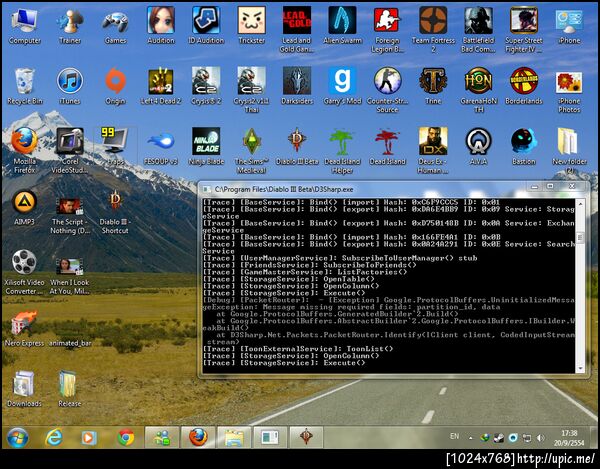Open Windows Explorer taskbar button
The width and height of the screenshot is (600, 469).
pos(234,437)
